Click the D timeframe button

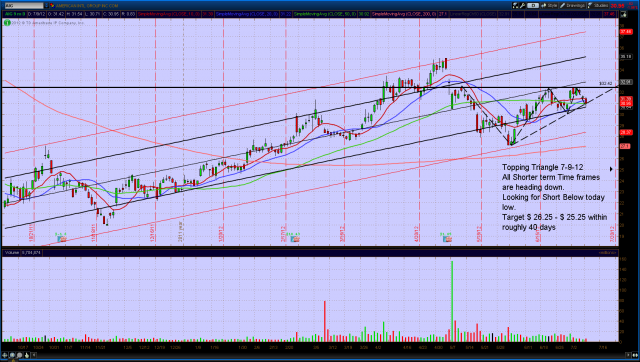tap(533, 6)
